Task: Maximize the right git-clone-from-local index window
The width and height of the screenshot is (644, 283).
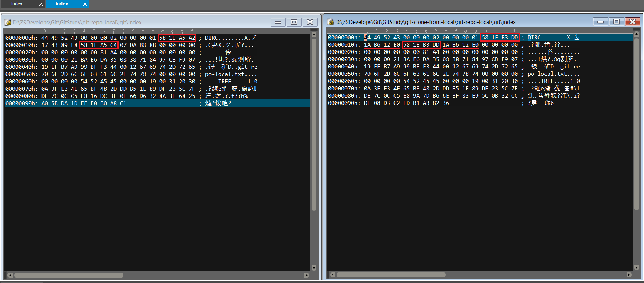Action: (617, 22)
